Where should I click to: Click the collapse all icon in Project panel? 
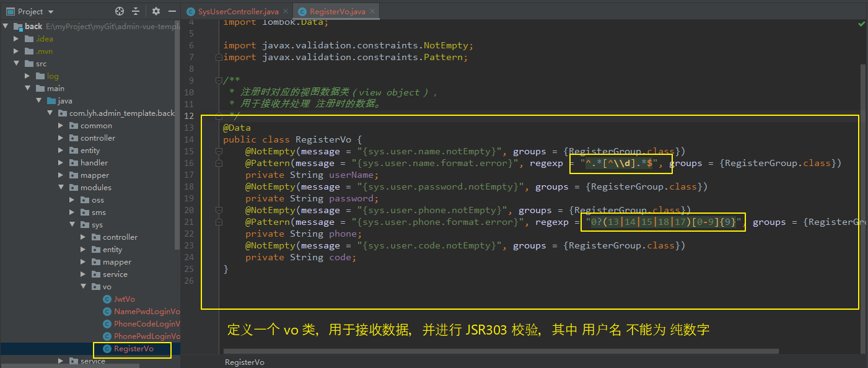(x=136, y=11)
